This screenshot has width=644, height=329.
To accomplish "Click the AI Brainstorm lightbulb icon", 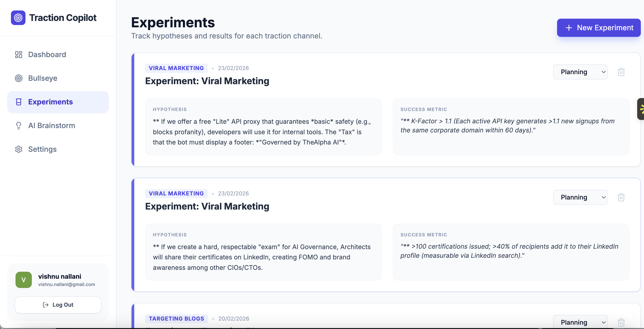I will [x=18, y=126].
